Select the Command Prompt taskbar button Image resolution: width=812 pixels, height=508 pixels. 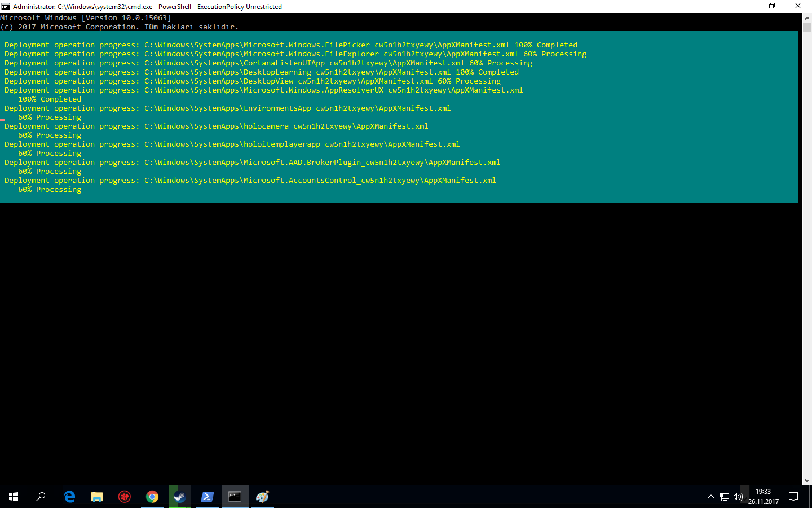[x=235, y=497]
